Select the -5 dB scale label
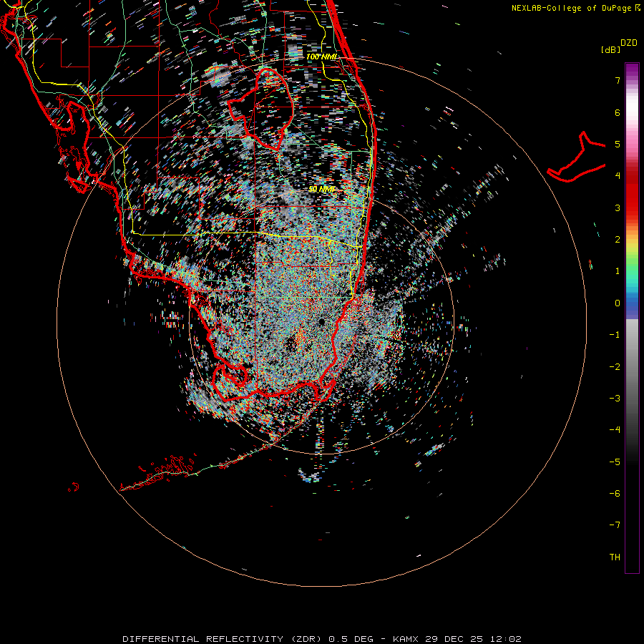 pos(615,462)
